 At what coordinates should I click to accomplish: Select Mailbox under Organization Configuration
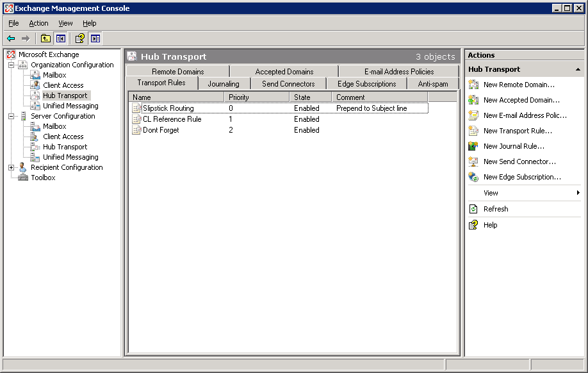pyautogui.click(x=54, y=75)
